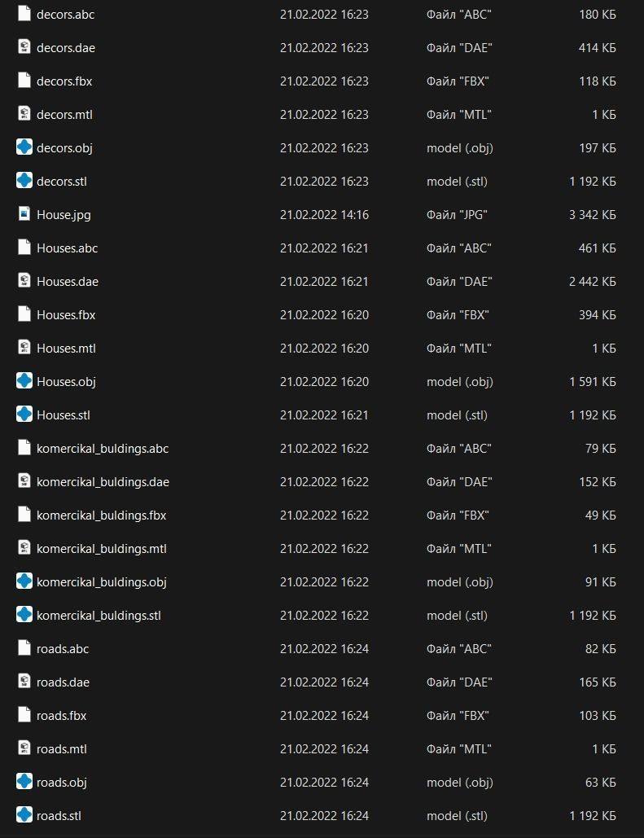Click the decors.obj 3D model icon
The height and width of the screenshot is (838, 644).
pyautogui.click(x=24, y=147)
